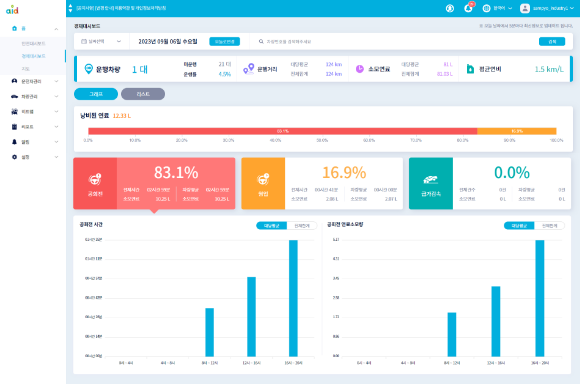Click the 16.9% warm-up value
The image size is (580, 384).
pos(344,173)
